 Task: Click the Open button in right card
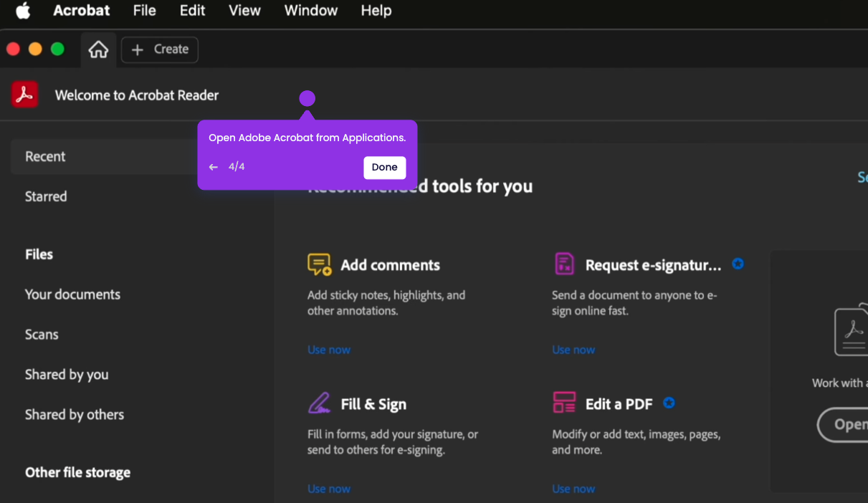pyautogui.click(x=843, y=425)
